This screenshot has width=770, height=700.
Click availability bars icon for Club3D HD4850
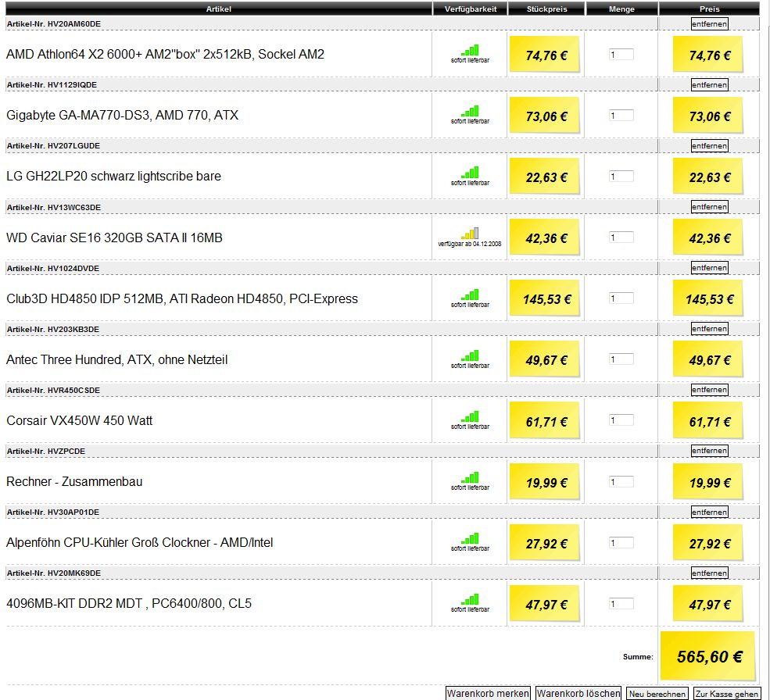tap(470, 295)
